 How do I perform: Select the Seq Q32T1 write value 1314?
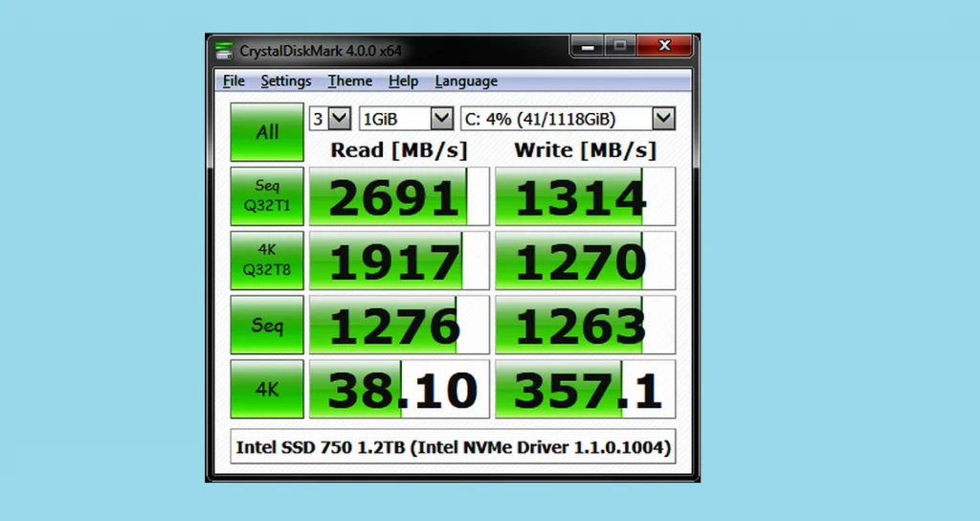pos(585,196)
